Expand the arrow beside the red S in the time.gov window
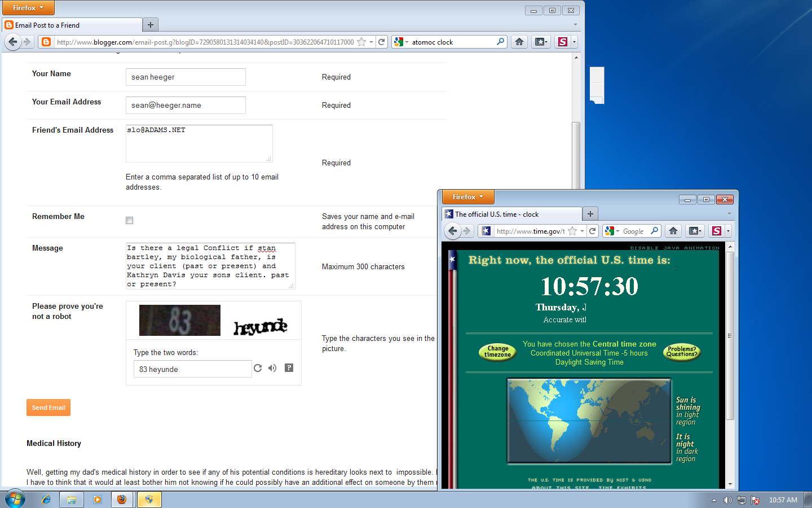 click(x=728, y=231)
